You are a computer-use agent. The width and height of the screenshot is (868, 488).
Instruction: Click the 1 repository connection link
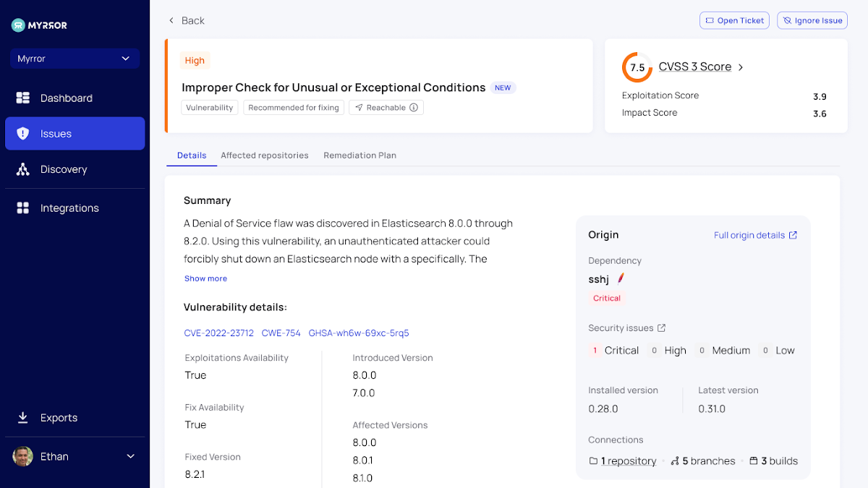pos(628,461)
